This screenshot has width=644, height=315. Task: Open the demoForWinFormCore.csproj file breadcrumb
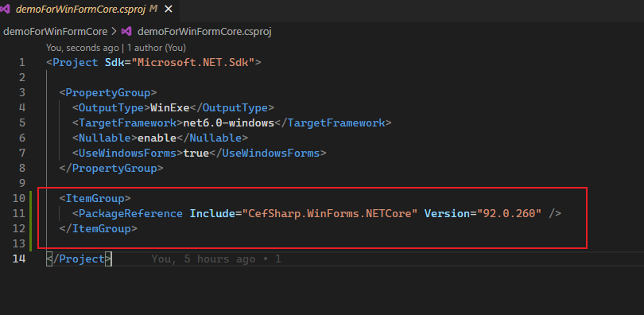(x=204, y=31)
